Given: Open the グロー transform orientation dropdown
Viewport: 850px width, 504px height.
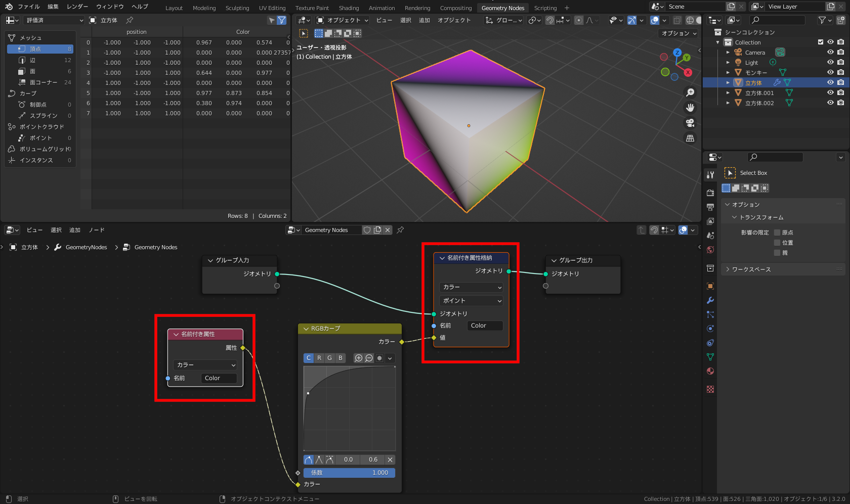Looking at the screenshot, I should pyautogui.click(x=503, y=20).
